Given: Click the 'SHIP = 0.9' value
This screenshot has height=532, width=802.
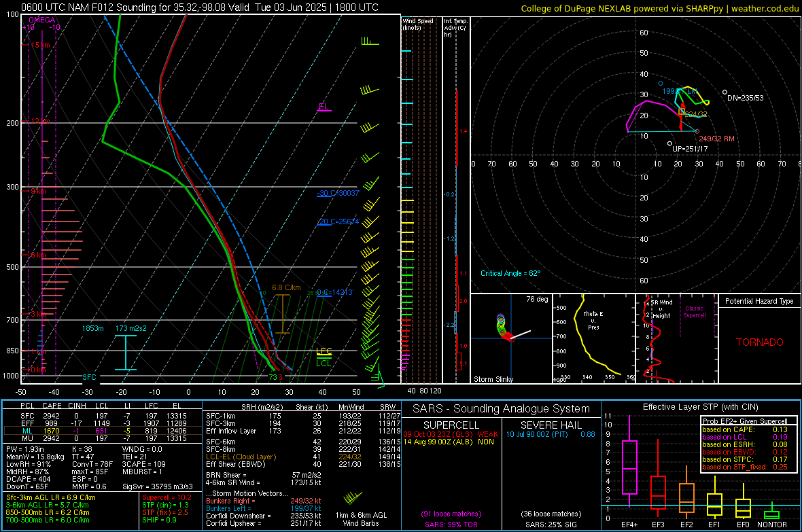Looking at the screenshot, I should click(x=159, y=520).
